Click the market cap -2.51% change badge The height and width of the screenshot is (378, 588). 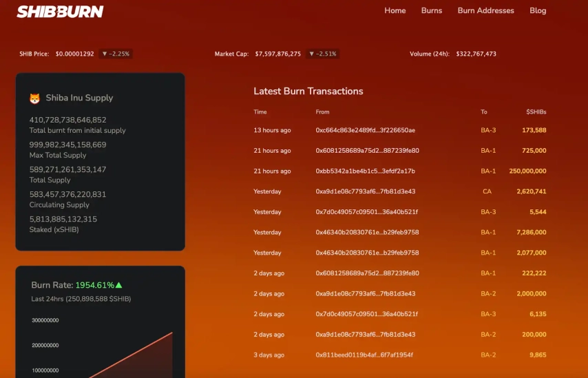click(322, 54)
